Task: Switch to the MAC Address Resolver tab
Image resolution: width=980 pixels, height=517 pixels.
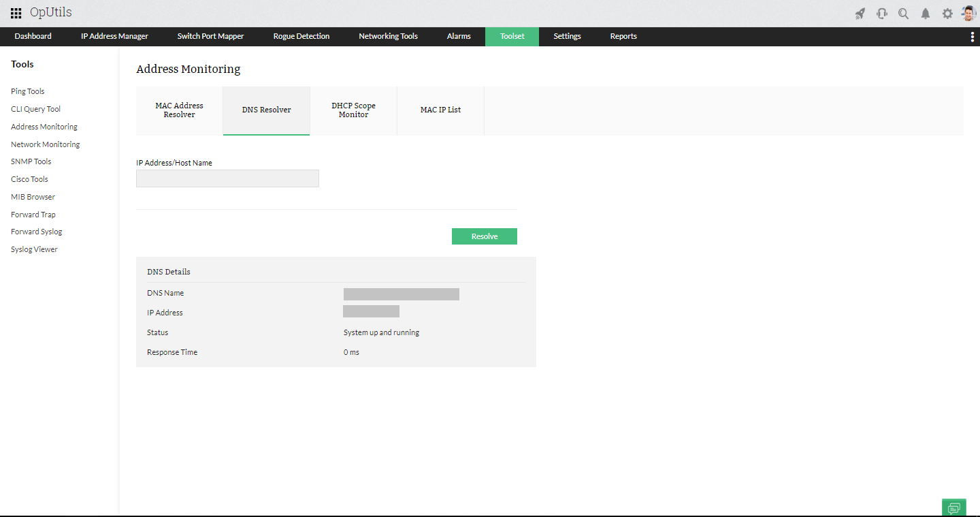Action: pos(179,110)
